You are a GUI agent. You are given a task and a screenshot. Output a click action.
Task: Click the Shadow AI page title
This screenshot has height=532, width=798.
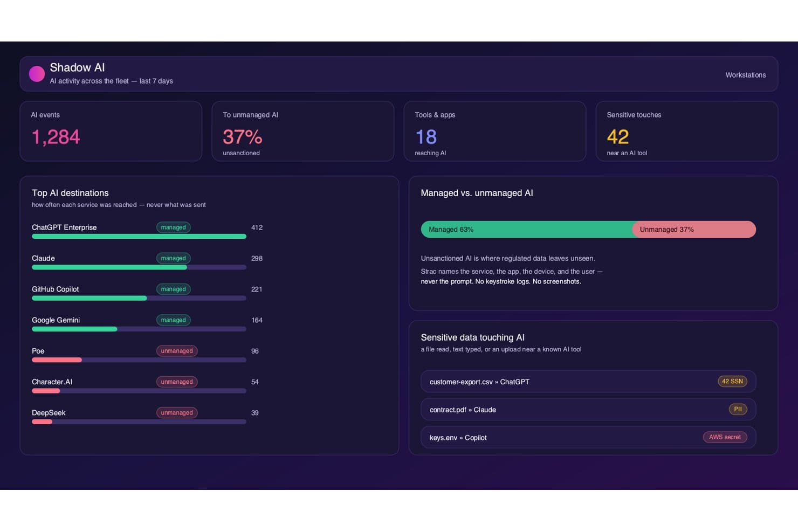[x=77, y=67]
